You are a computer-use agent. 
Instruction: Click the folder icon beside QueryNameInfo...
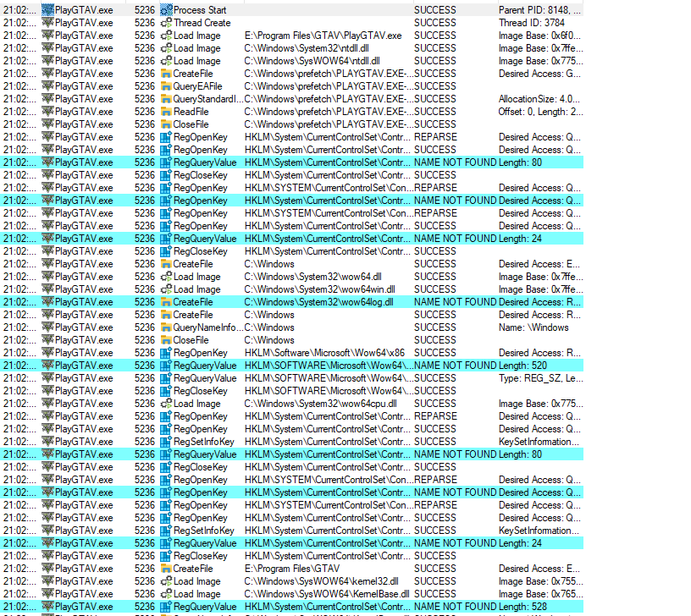tap(166, 327)
